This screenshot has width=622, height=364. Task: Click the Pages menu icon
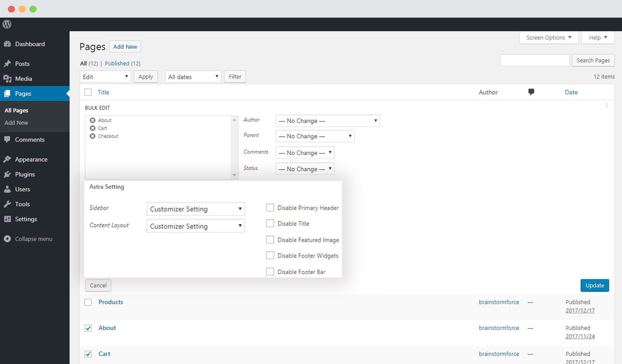[7, 93]
